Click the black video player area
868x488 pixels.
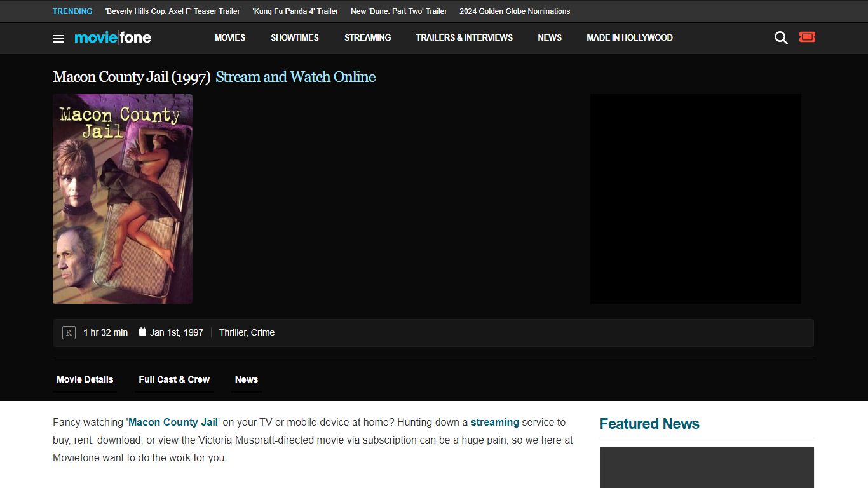click(x=696, y=199)
